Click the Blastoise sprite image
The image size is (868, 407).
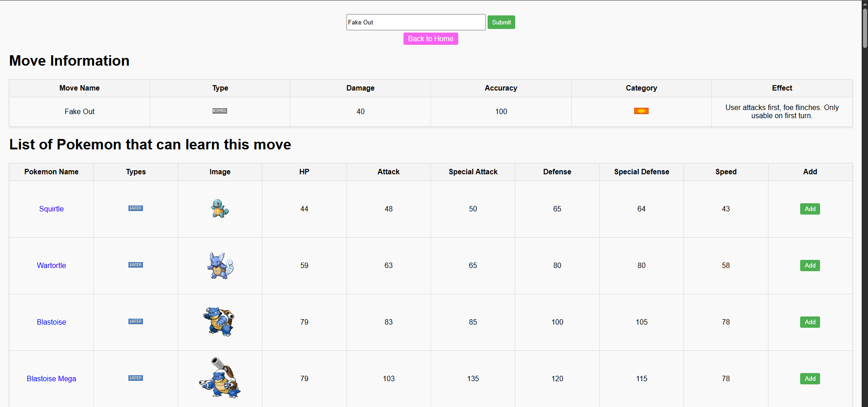[219, 322]
